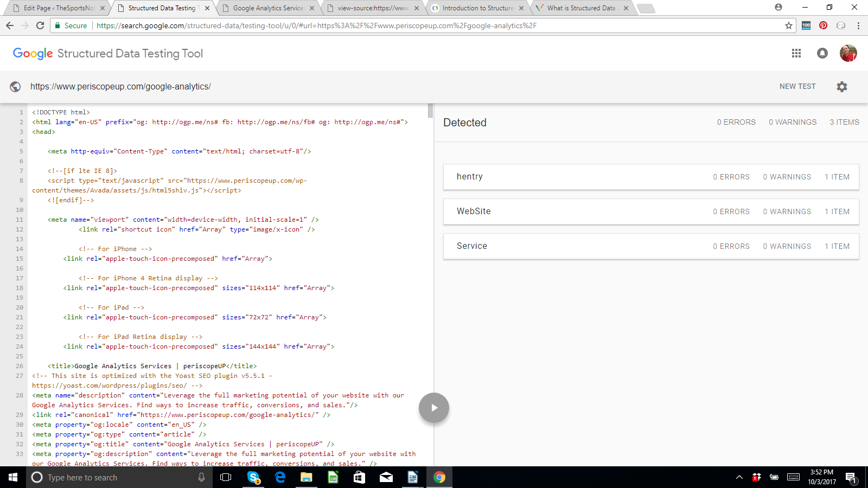Open a new browser tab
This screenshot has height=488, width=868.
coord(646,8)
